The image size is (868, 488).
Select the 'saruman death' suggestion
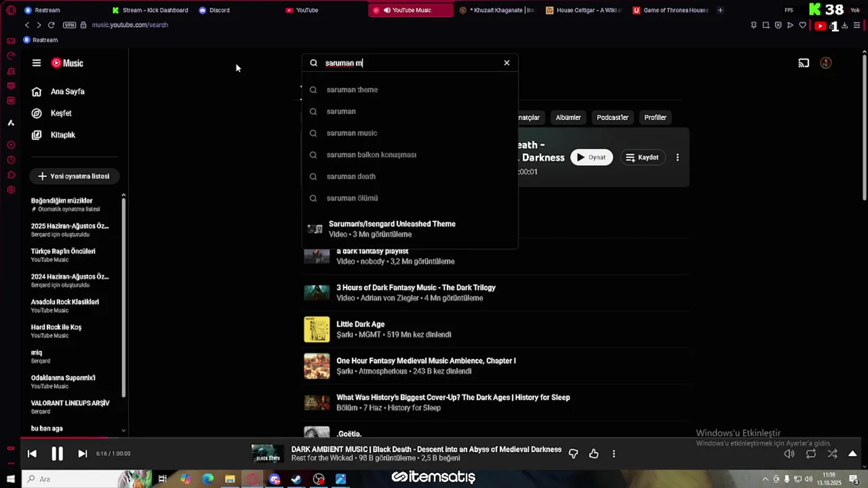(410, 176)
